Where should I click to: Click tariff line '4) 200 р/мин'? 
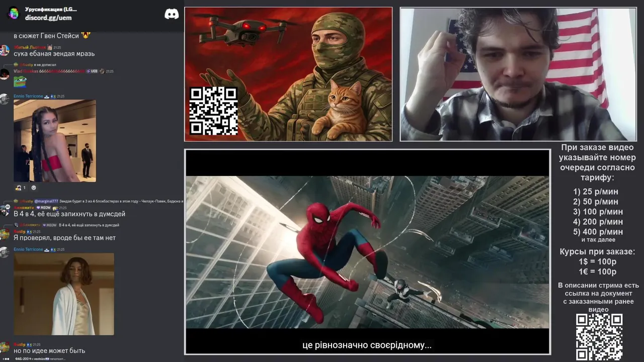coord(598,222)
